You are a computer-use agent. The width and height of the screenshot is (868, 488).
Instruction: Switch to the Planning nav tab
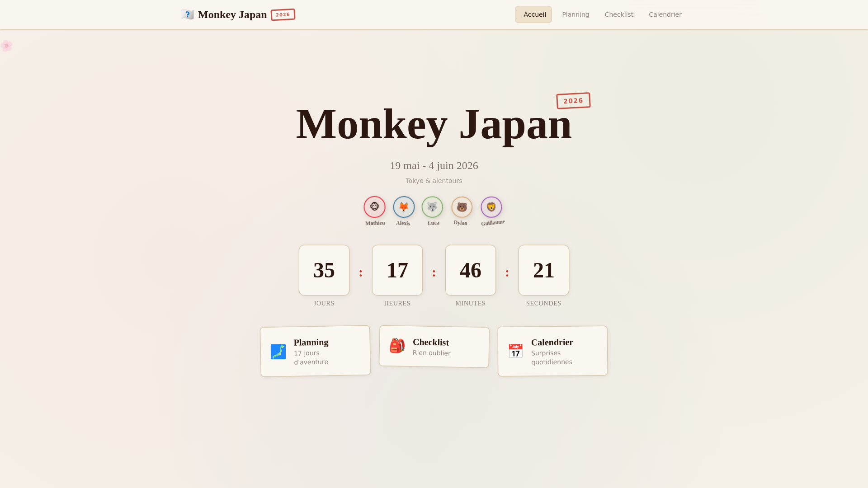coord(576,14)
